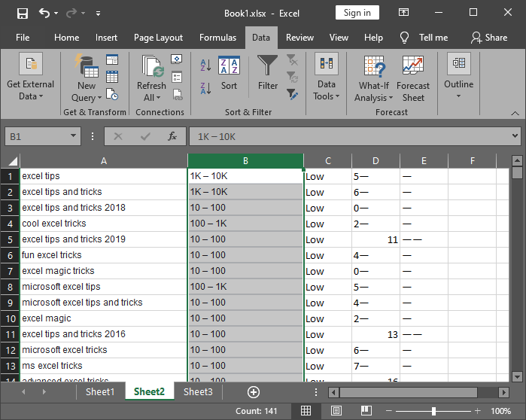Click the Show Queries icon
Viewport: 526px width, 420px height.
(112, 59)
